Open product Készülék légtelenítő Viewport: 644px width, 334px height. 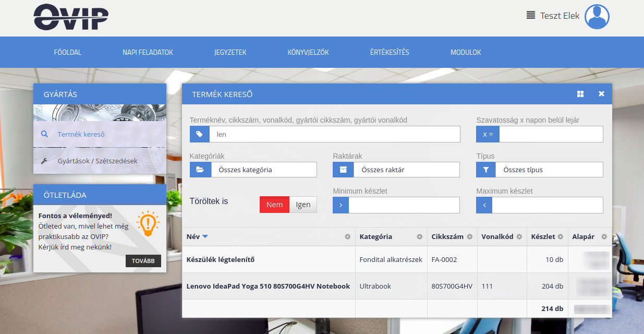click(221, 259)
